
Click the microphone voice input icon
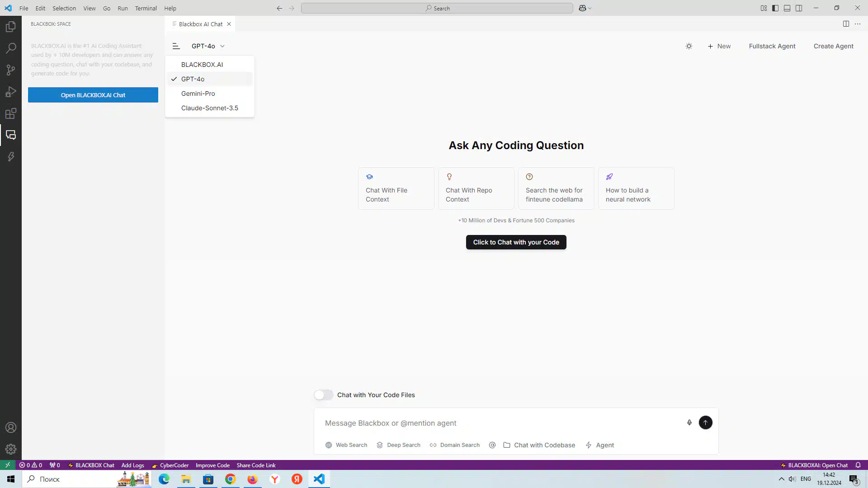689,422
